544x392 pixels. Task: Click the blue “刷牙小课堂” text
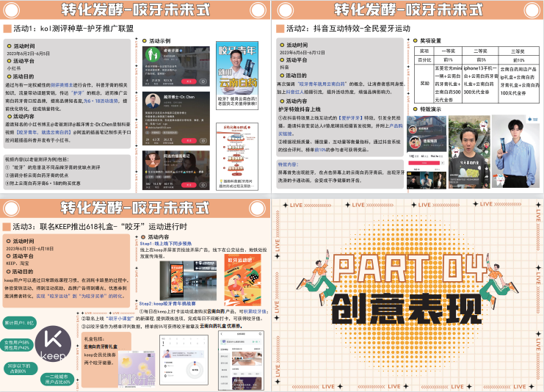point(121,319)
